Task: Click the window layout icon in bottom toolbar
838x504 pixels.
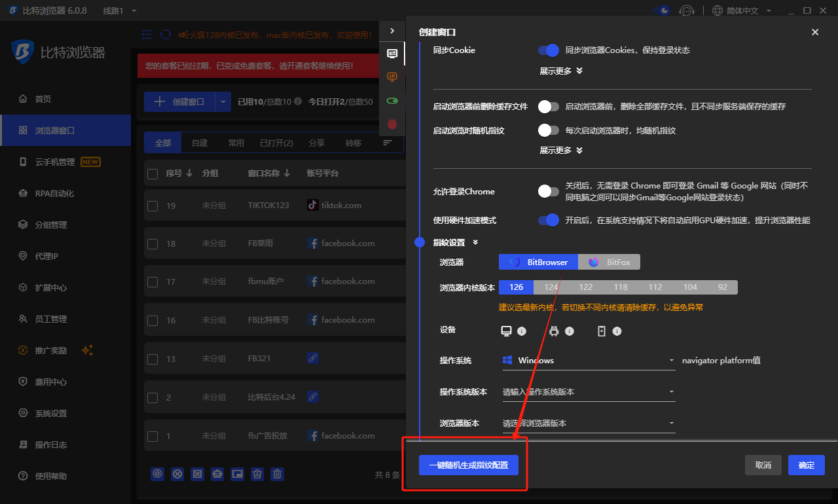Action: tap(238, 475)
